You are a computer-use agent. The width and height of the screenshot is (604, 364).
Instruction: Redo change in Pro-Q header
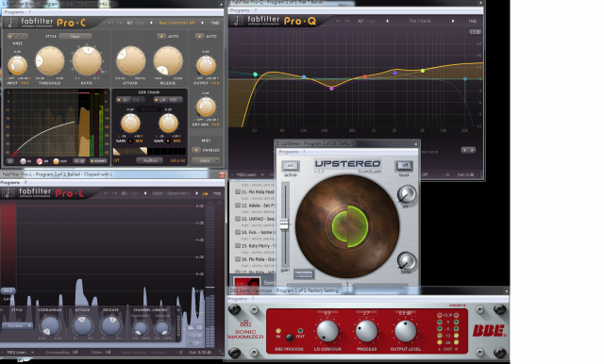tap(346, 21)
